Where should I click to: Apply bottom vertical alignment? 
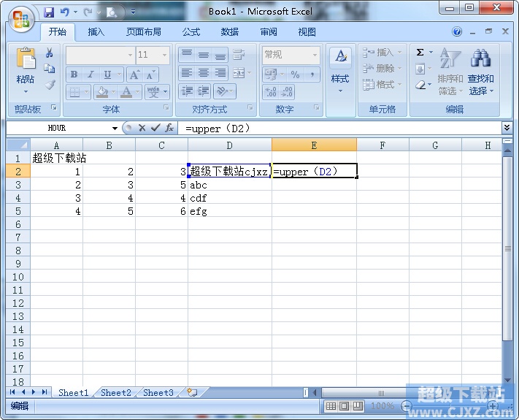[220, 55]
